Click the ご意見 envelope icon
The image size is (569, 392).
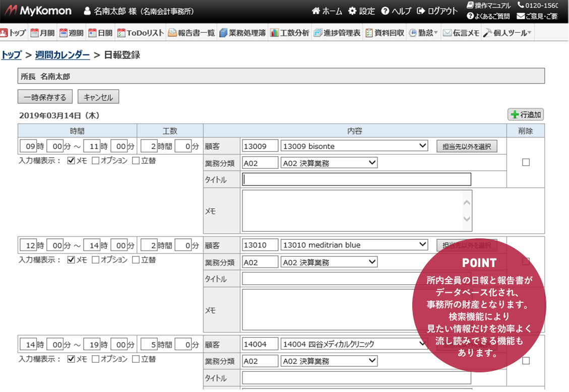(521, 16)
